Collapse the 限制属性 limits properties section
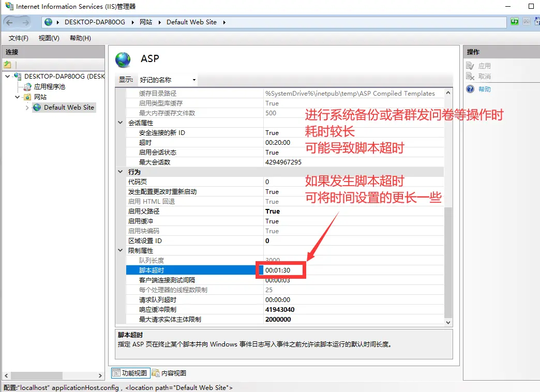540x392 pixels. point(121,251)
